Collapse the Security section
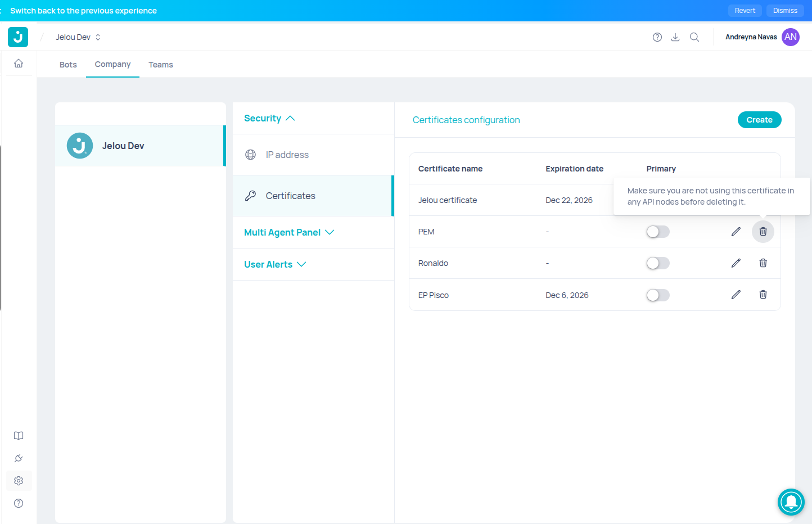The height and width of the screenshot is (524, 812). coord(269,118)
